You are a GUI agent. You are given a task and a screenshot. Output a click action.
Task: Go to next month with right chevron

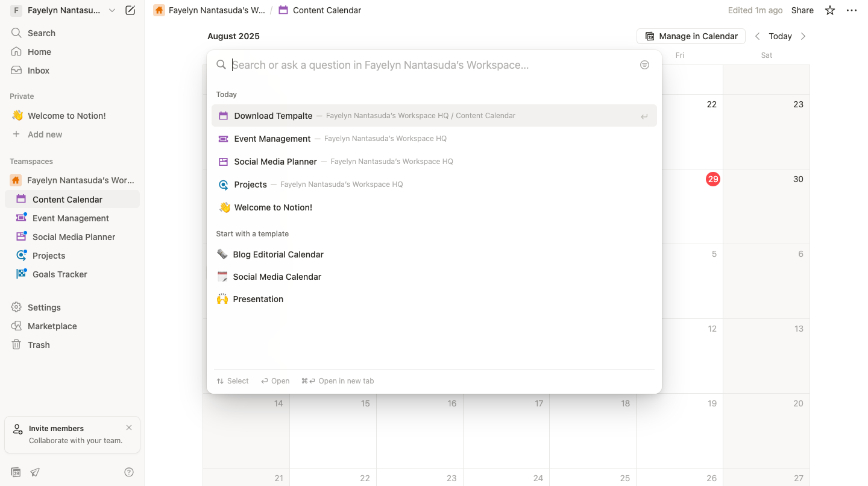[803, 36]
